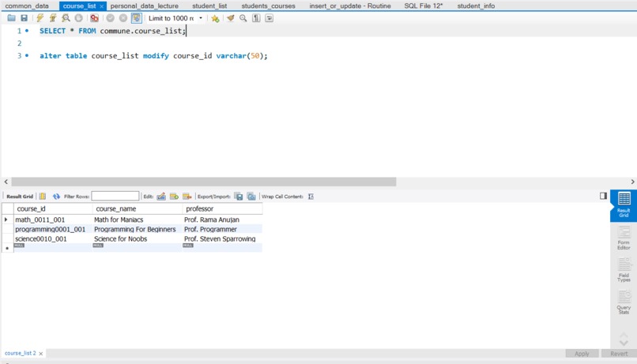Viewport: 637px width, 364px height.
Task: Click the NULL course_id new row cell
Action: (x=53, y=247)
